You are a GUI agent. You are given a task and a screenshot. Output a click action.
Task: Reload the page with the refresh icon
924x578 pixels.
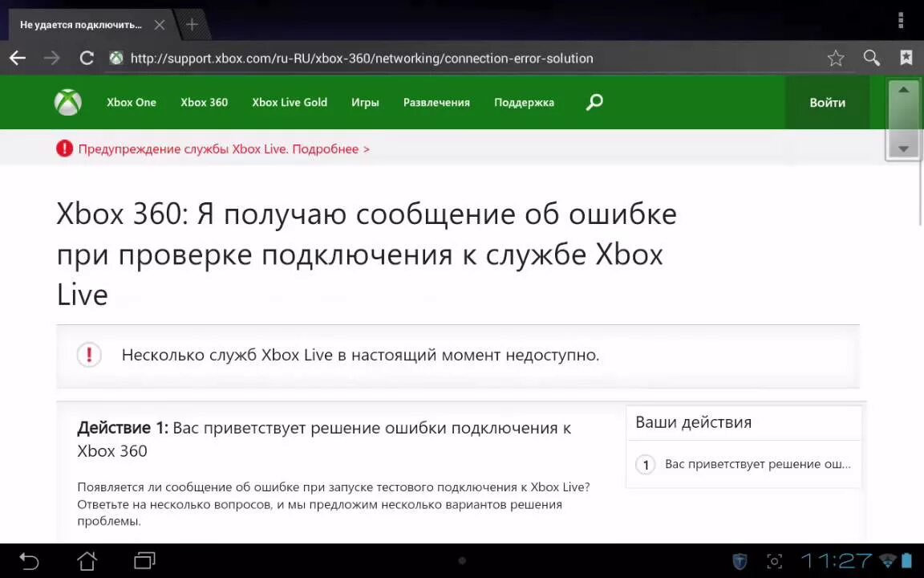point(87,58)
